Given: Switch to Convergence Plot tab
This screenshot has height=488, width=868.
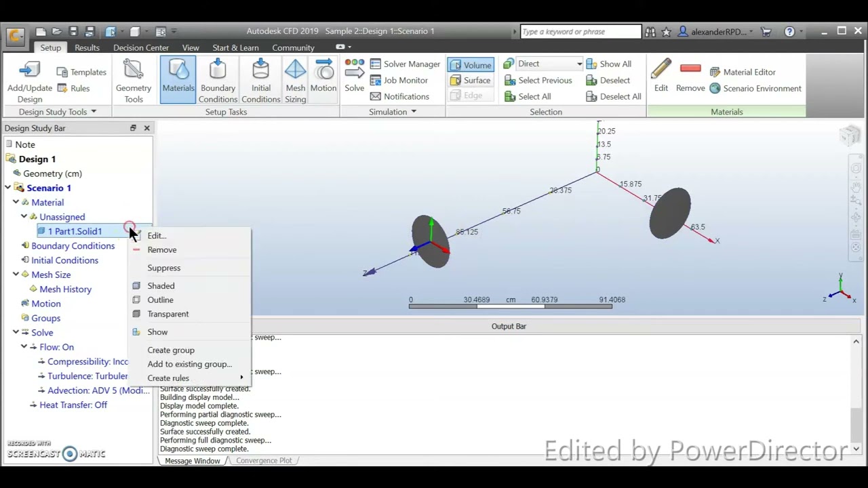Looking at the screenshot, I should (x=264, y=461).
